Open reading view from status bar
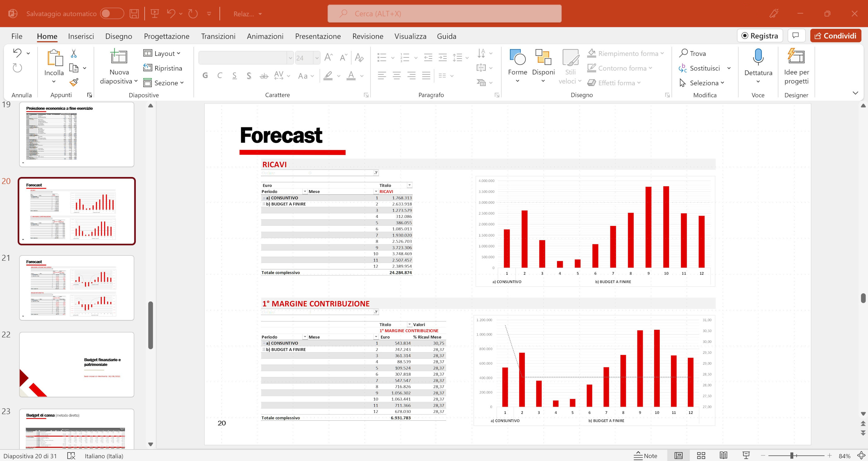Viewport: 868px width, 461px height. (723, 456)
